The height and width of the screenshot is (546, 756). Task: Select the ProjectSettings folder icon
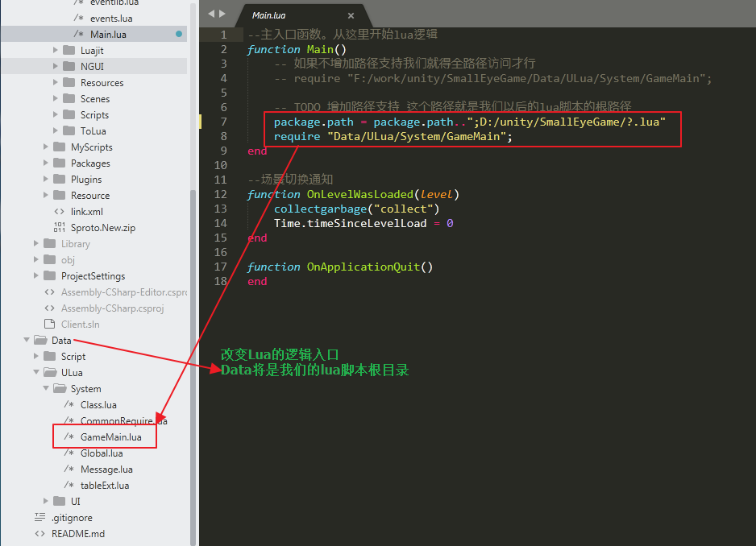point(50,275)
